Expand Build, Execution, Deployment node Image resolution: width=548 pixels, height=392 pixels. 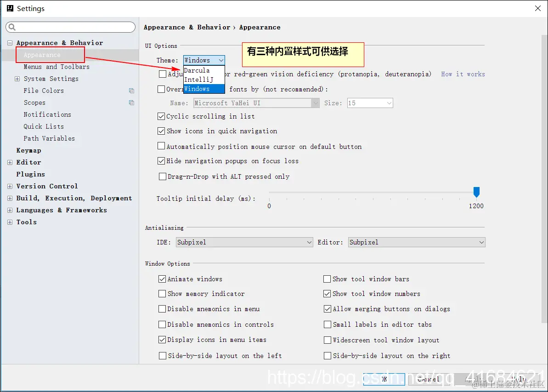tap(10, 198)
